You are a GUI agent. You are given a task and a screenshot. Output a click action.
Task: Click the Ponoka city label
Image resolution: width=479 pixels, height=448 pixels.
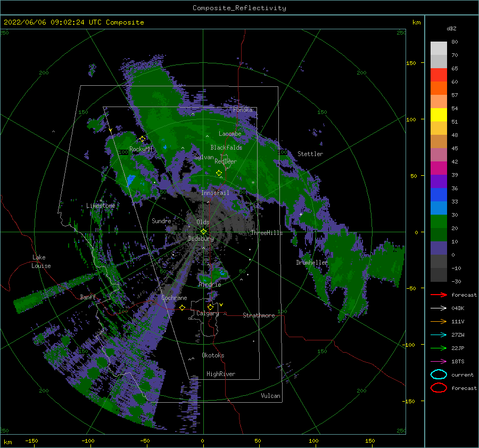[243, 110]
